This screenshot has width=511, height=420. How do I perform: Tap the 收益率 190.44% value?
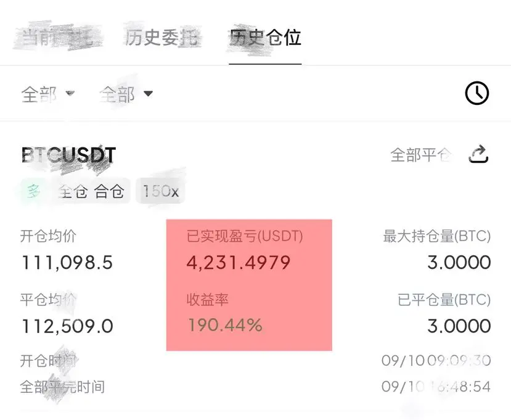[225, 325]
